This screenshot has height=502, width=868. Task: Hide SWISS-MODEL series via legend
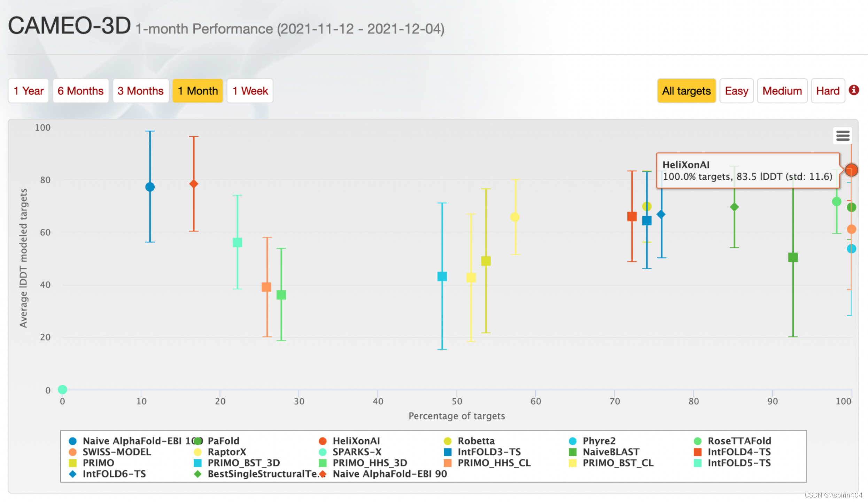pos(116,452)
